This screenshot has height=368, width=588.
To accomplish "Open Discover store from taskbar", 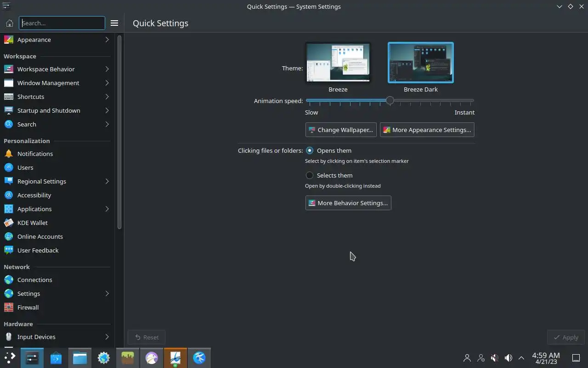I will click(x=56, y=357).
